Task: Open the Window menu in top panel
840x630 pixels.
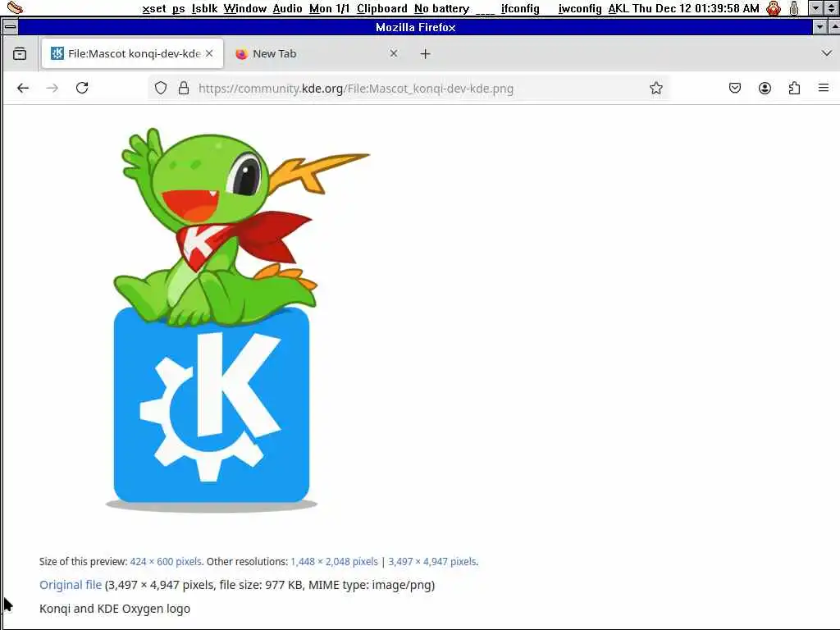Action: (244, 8)
